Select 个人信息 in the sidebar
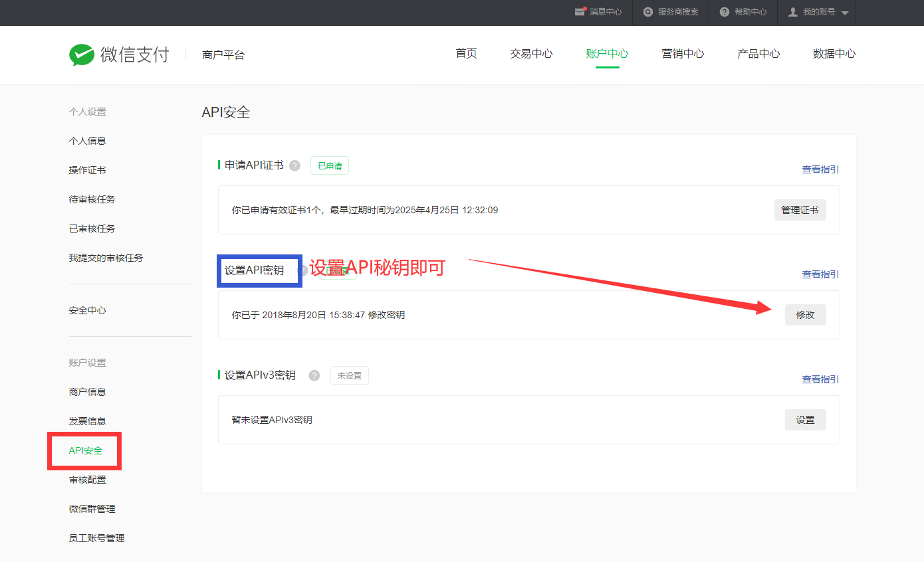The height and width of the screenshot is (562, 924). 87,141
